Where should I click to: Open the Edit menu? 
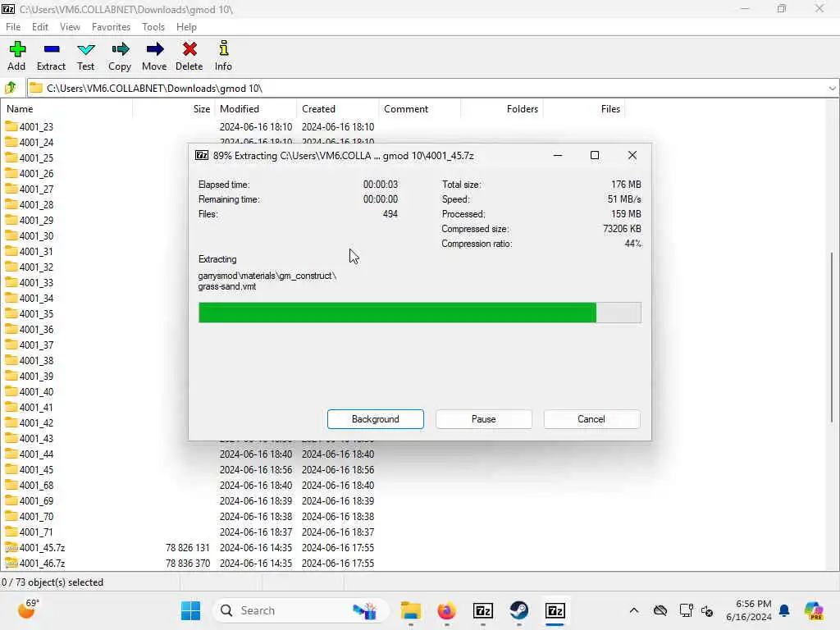point(39,27)
